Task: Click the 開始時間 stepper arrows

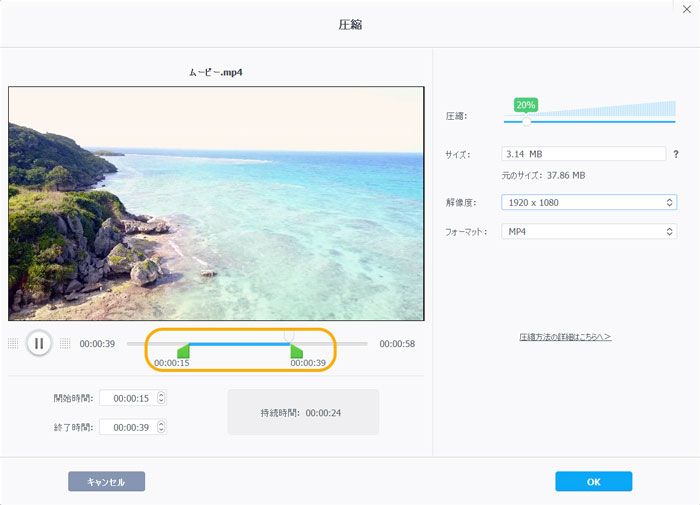Action: (x=161, y=398)
